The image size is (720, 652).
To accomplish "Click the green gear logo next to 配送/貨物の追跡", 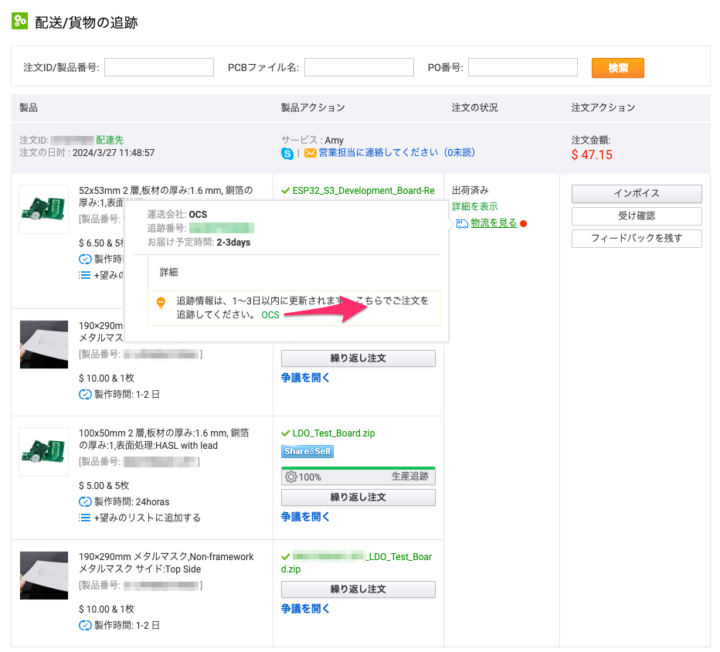I will pos(20,22).
